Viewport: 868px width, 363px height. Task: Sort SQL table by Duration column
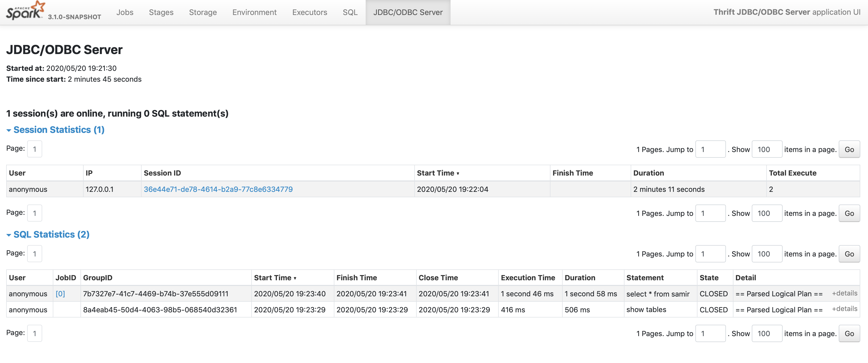(x=579, y=278)
